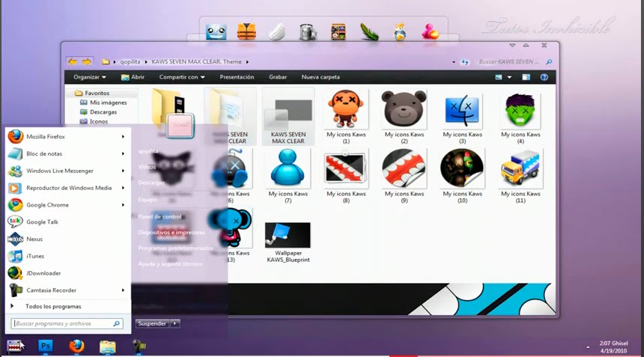Image resolution: width=644 pixels, height=357 pixels.
Task: Open the address bar history dropdown
Action: coord(454,62)
